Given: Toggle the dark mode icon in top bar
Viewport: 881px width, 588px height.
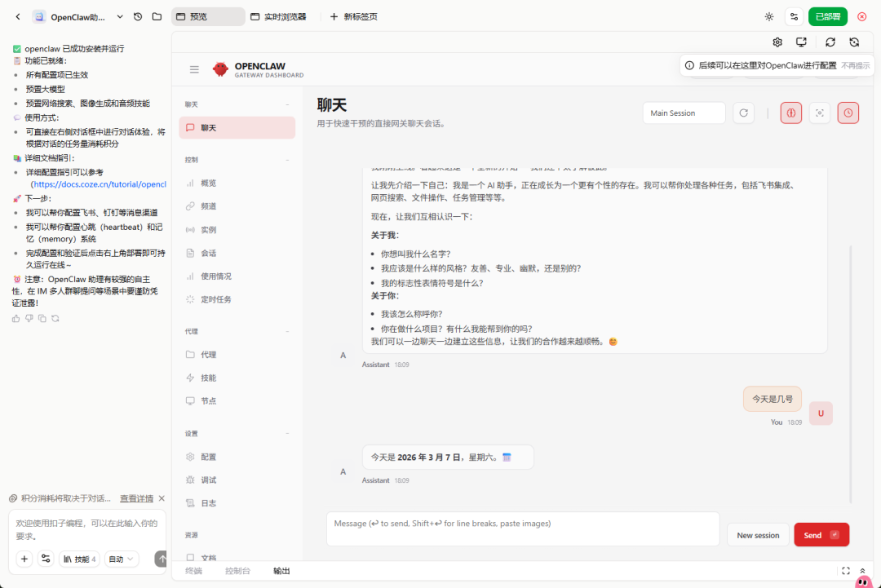Looking at the screenshot, I should pyautogui.click(x=768, y=16).
